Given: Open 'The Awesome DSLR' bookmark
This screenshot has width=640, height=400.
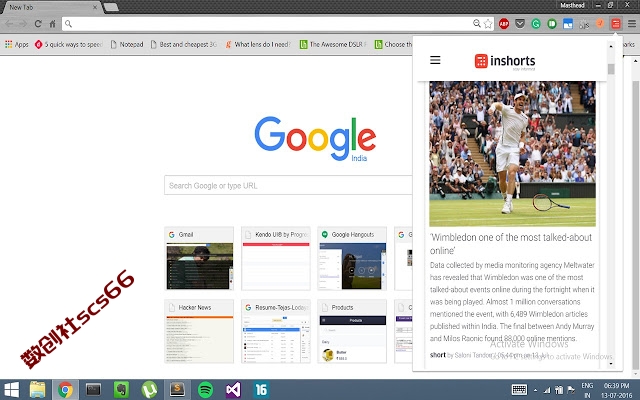Looking at the screenshot, I should pyautogui.click(x=333, y=44).
